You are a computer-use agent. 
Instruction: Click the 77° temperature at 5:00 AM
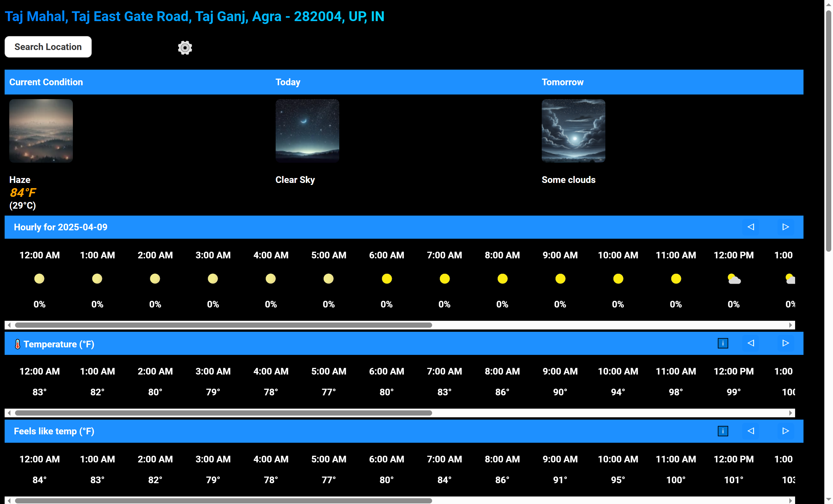click(329, 392)
